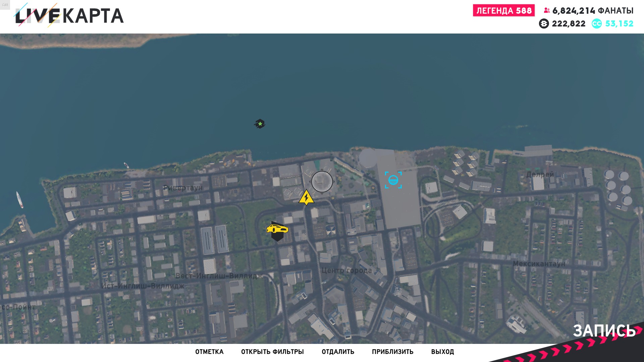644x362 pixels.
Task: Zoom in using ПРИБЛИЗИТЬ
Action: tap(392, 352)
